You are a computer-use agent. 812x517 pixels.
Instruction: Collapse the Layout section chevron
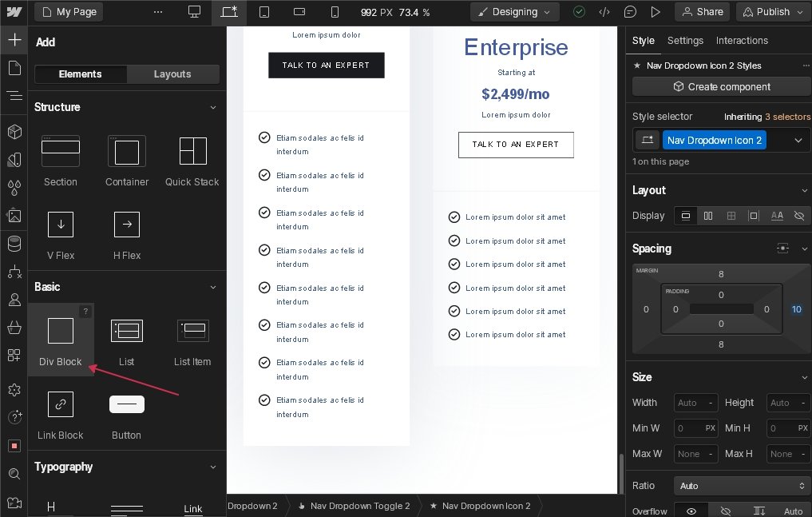tap(804, 191)
